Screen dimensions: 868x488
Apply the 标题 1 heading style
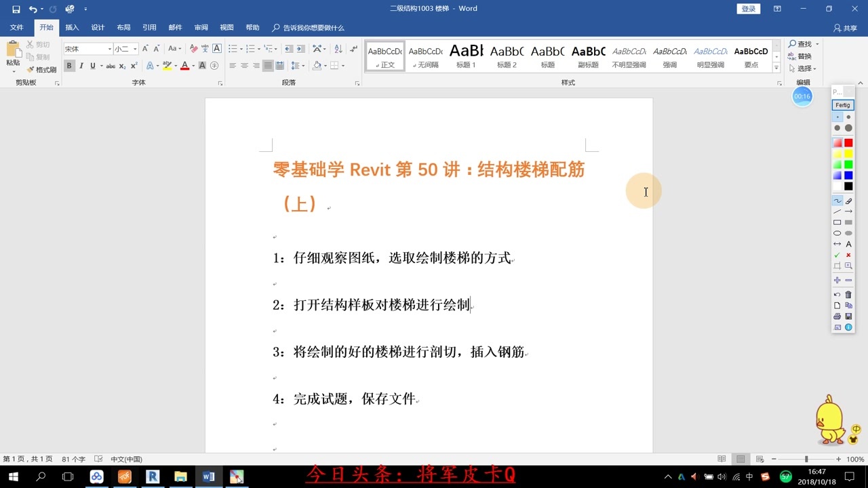[x=467, y=56]
